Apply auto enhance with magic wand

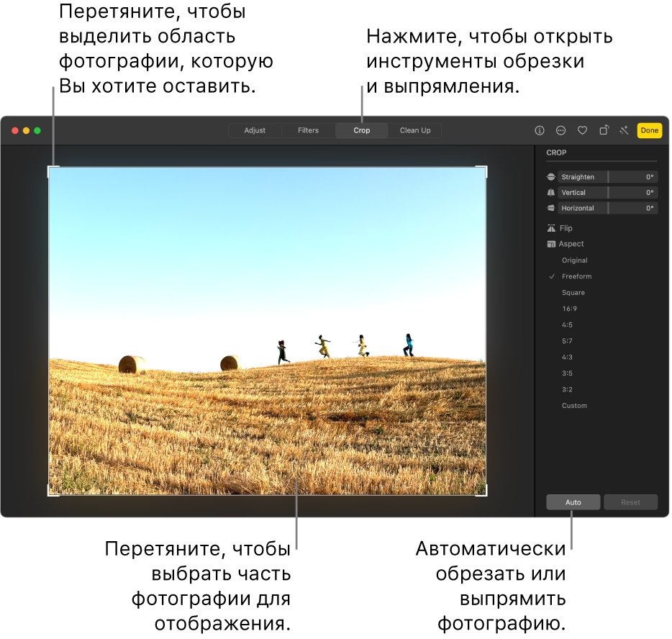point(624,130)
